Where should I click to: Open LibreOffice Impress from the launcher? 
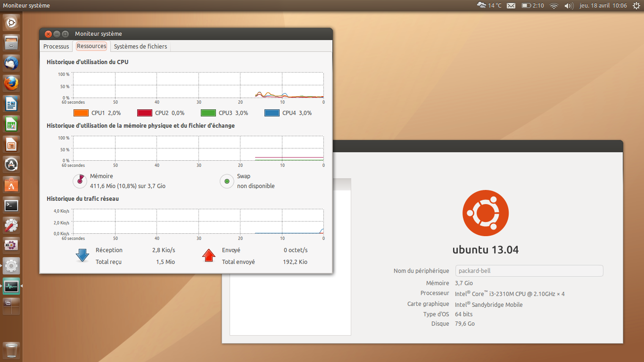[11, 144]
